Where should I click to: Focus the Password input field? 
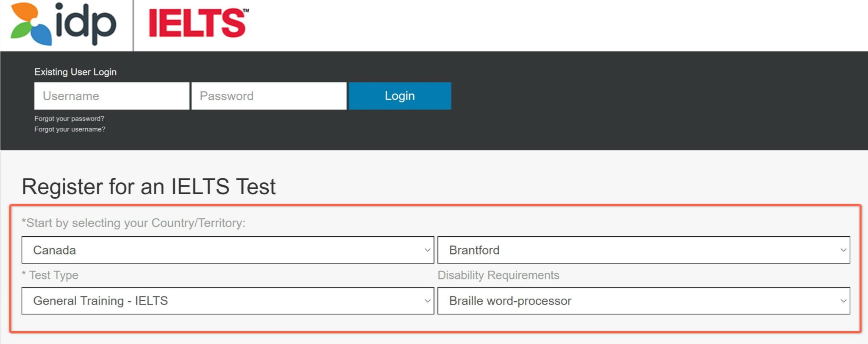pyautogui.click(x=269, y=96)
